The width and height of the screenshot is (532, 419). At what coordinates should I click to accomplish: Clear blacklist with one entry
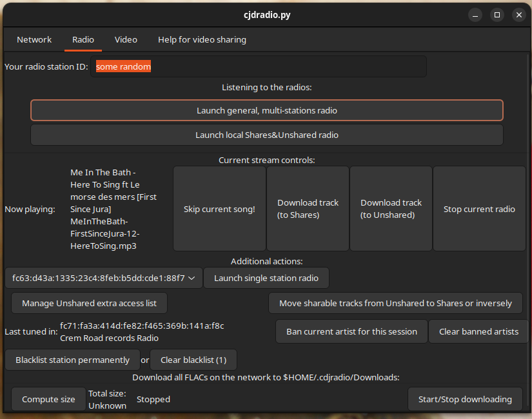click(193, 360)
